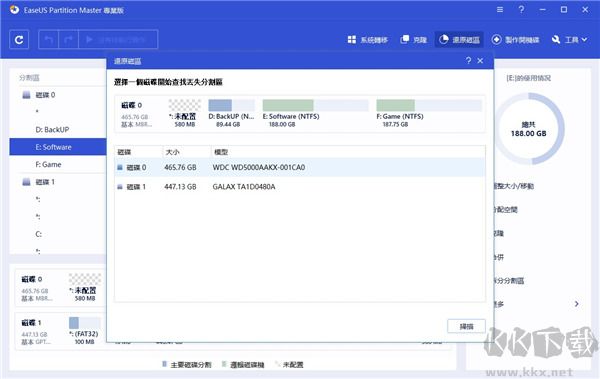Image resolution: width=600 pixels, height=379 pixels.
Task: Click the EaseUS Partition Master logo icon
Action: [15, 10]
